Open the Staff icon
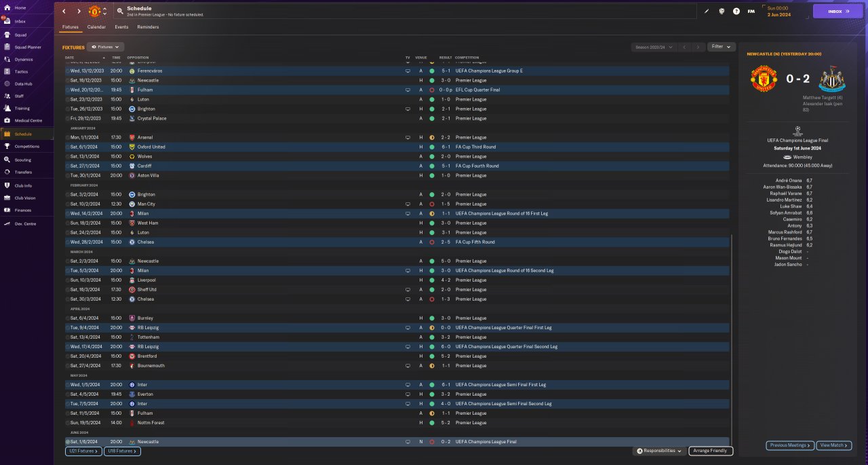 point(7,96)
